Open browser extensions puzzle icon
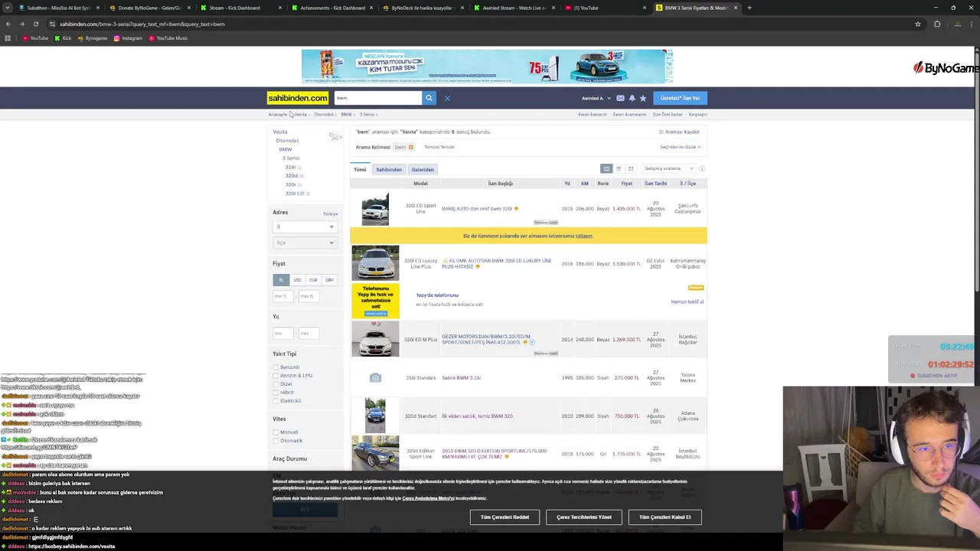The width and height of the screenshot is (980, 551). click(936, 24)
